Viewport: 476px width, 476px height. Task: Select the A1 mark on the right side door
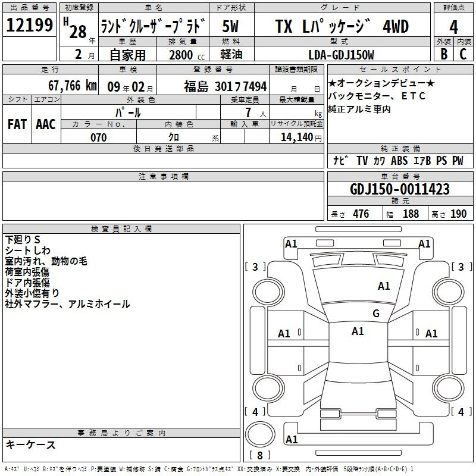coord(431,334)
